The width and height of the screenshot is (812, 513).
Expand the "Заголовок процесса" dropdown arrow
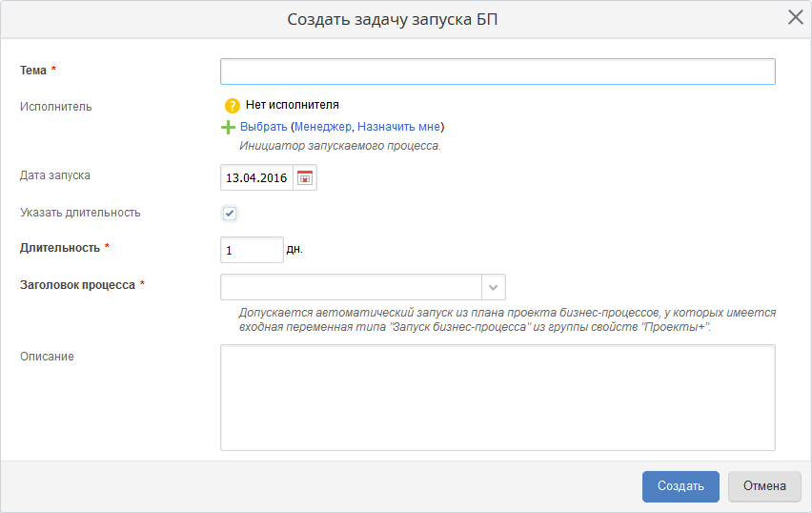(x=494, y=287)
